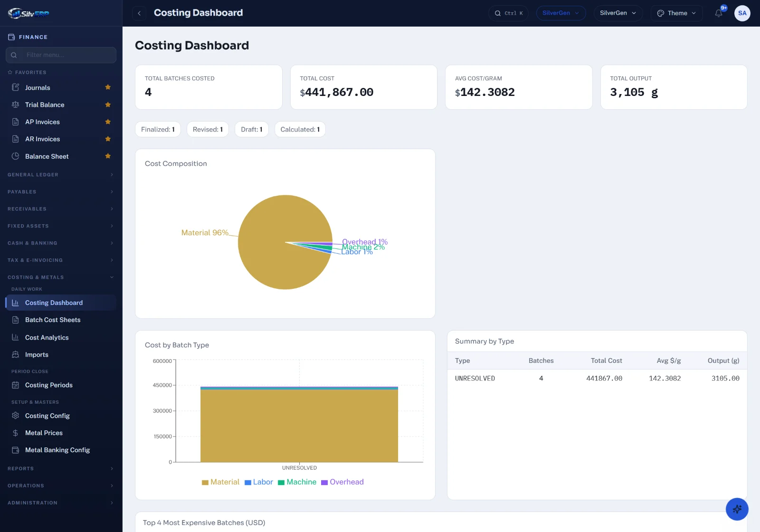Click the Balance Sheet pie icon
The height and width of the screenshot is (532, 760).
pos(15,156)
